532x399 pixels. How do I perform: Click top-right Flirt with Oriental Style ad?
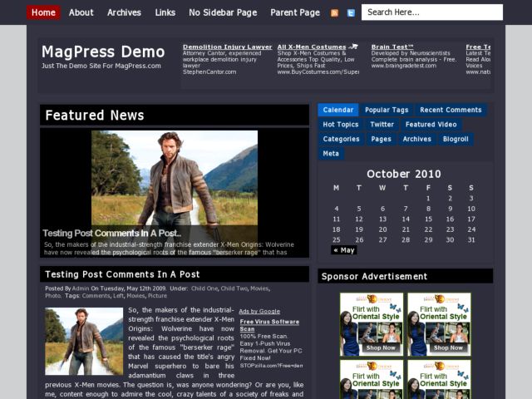pyautogui.click(x=440, y=324)
